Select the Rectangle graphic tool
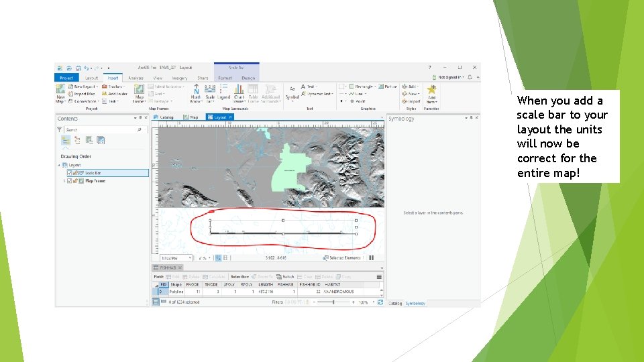644x362 pixels. point(362,86)
